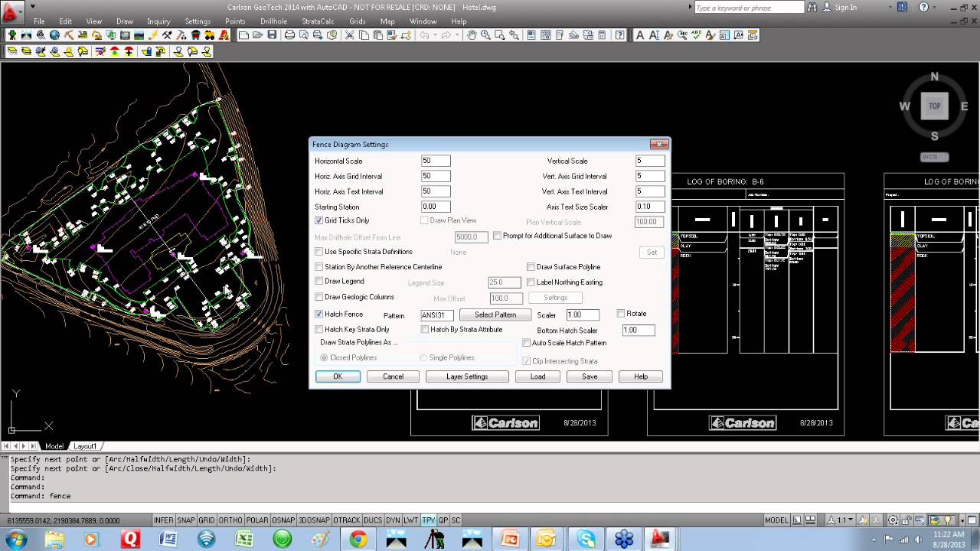Enable the Draw Legend checkbox
The height and width of the screenshot is (551, 980).
(319, 282)
